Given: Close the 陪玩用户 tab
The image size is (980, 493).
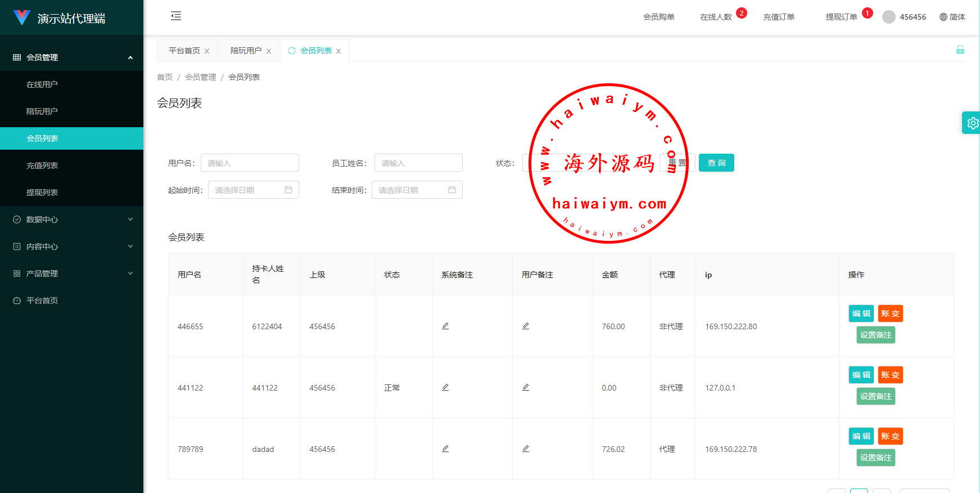Looking at the screenshot, I should pyautogui.click(x=269, y=51).
